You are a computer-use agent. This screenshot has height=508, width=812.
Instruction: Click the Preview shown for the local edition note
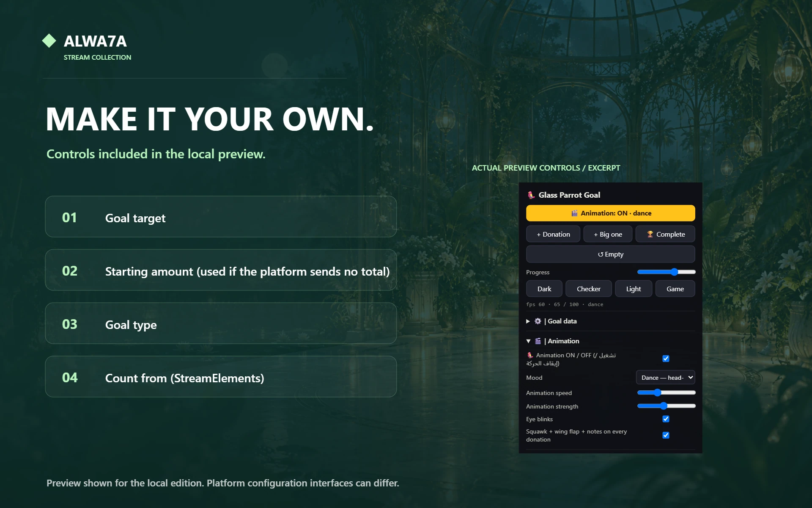pos(223,483)
